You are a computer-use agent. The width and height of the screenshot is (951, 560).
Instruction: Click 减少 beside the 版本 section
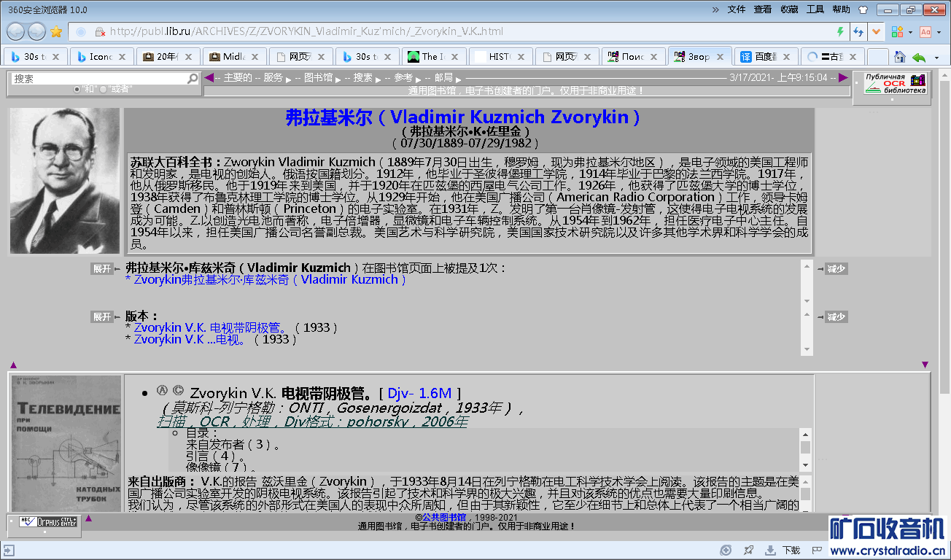[x=837, y=316]
